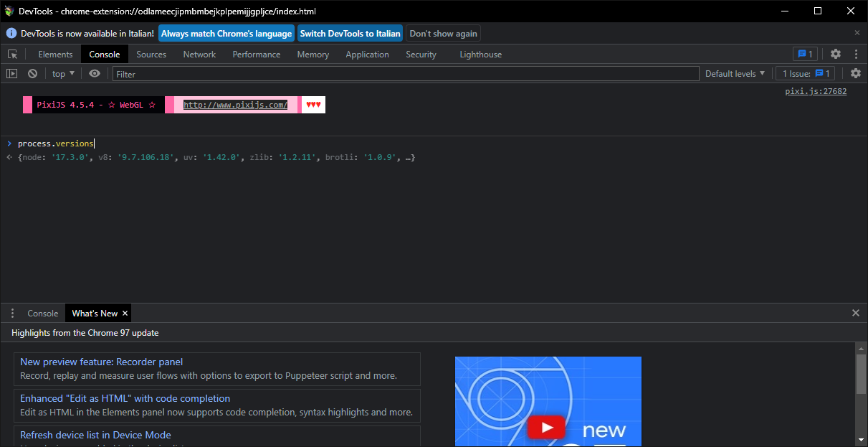The height and width of the screenshot is (447, 868).
Task: Open Console settings gear icon
Action: click(856, 73)
